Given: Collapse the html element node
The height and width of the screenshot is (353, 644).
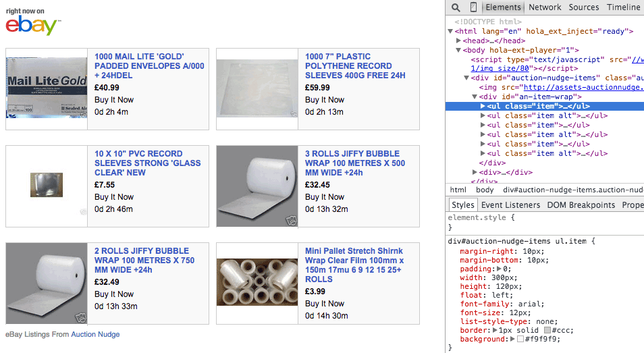Looking at the screenshot, I should pyautogui.click(x=450, y=31).
